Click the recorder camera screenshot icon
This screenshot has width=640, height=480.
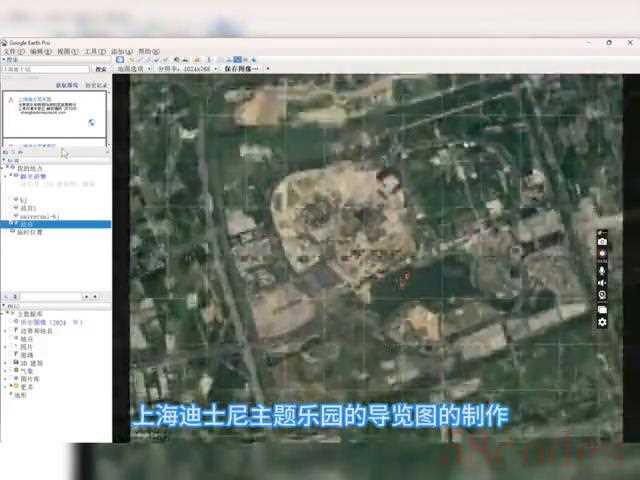[602, 242]
